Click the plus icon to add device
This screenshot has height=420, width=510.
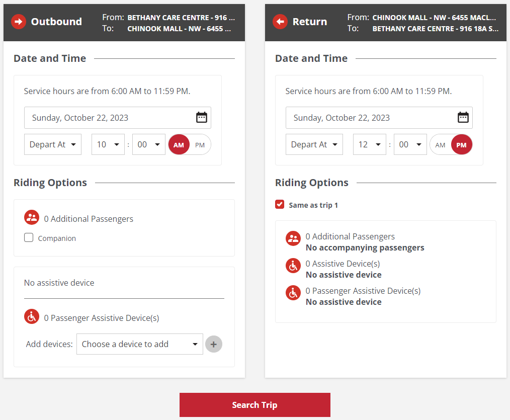[214, 344]
